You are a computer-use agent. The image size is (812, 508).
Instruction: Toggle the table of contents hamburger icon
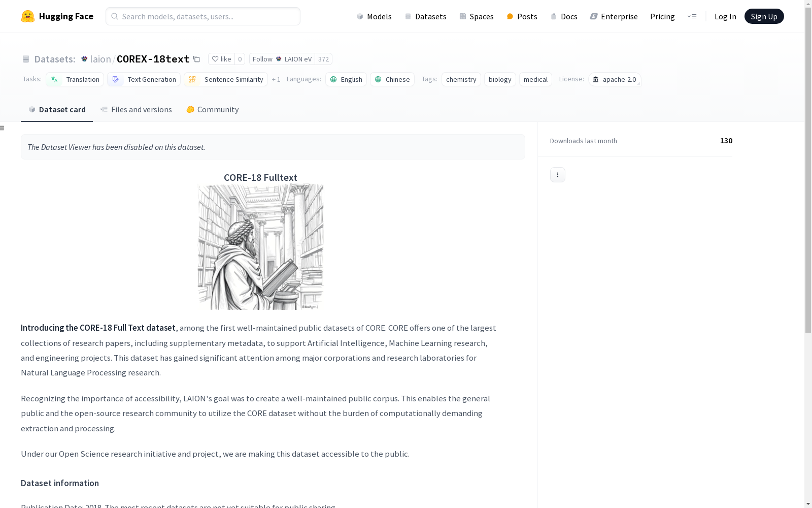tap(2, 128)
